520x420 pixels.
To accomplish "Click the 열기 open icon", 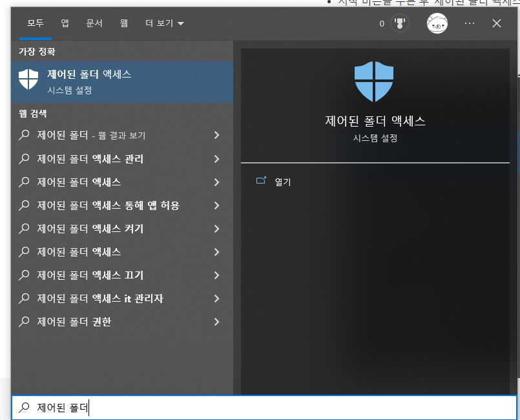I will point(261,180).
